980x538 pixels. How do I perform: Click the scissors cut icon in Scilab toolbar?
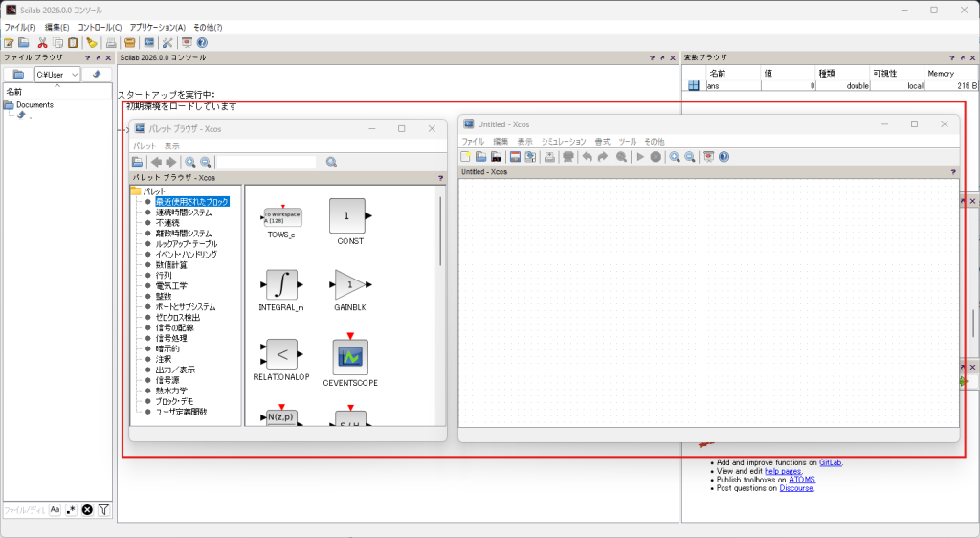[x=42, y=43]
